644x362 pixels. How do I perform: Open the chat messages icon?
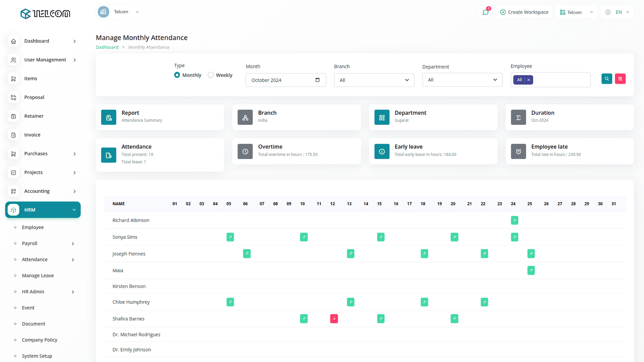coord(485,12)
